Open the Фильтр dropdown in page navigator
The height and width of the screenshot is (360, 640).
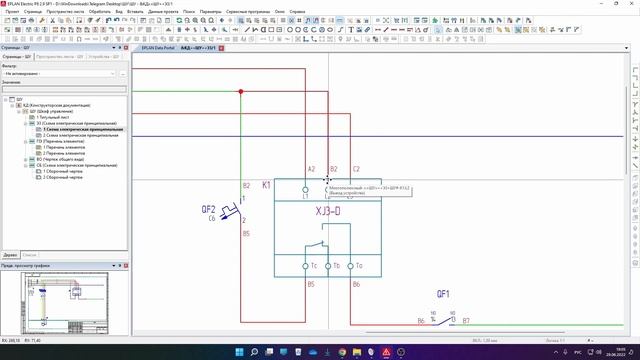click(60, 73)
